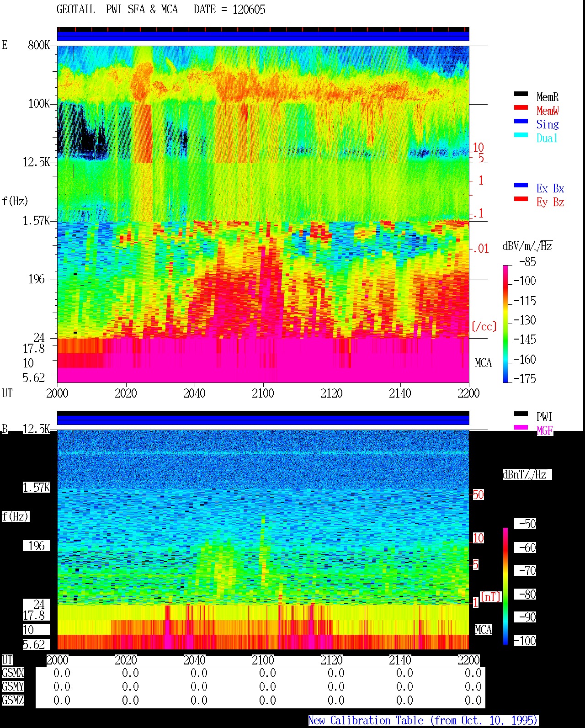This screenshot has height=728, width=585.
Task: Click the f(Hz) label beside the E panel
Action: [15, 201]
